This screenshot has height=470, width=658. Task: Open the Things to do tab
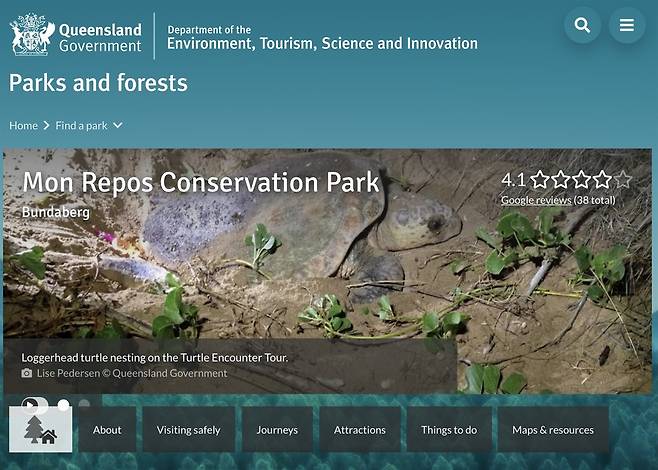tap(449, 430)
